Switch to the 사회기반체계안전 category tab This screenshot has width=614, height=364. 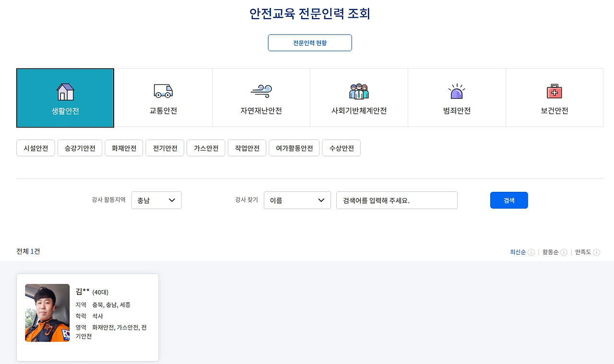click(359, 98)
